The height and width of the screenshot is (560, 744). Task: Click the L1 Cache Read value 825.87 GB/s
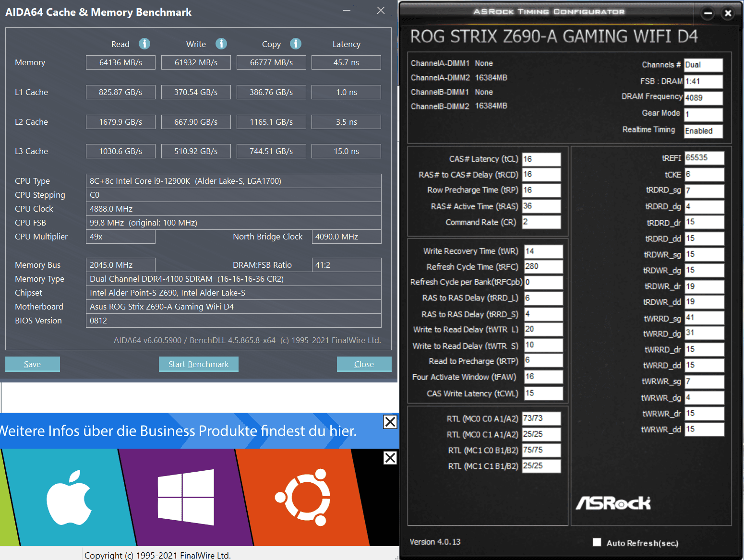120,92
